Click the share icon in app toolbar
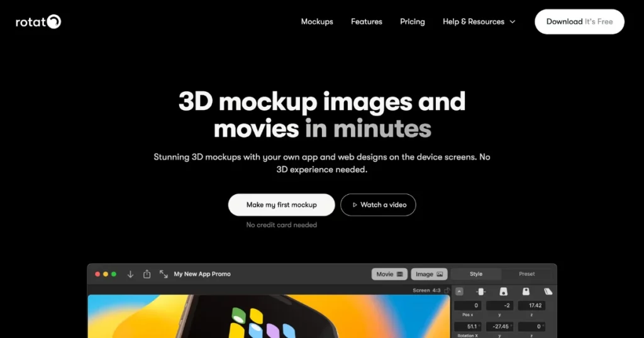 coord(147,274)
